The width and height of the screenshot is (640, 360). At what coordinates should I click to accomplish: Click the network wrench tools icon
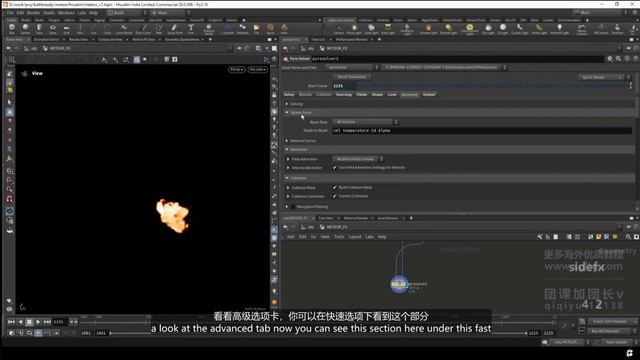point(540,237)
